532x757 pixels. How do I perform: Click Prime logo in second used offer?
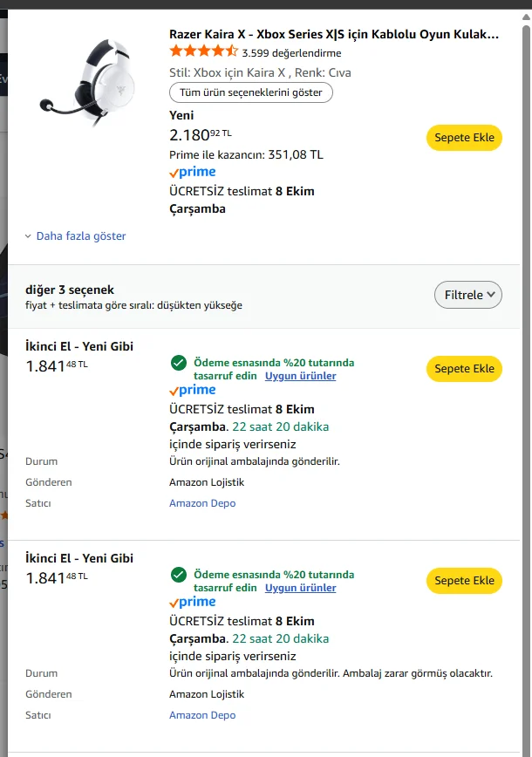click(193, 603)
